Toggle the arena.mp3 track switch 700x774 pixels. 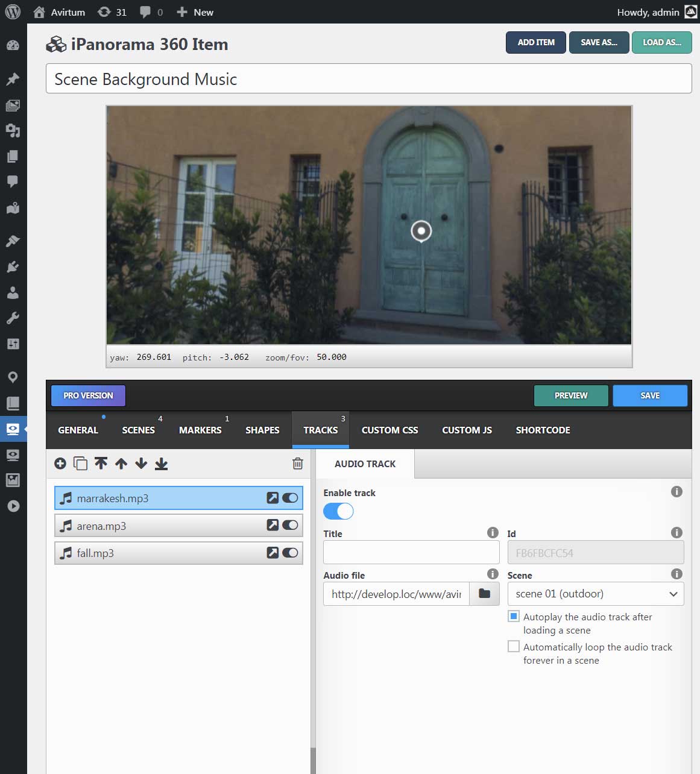pos(290,525)
